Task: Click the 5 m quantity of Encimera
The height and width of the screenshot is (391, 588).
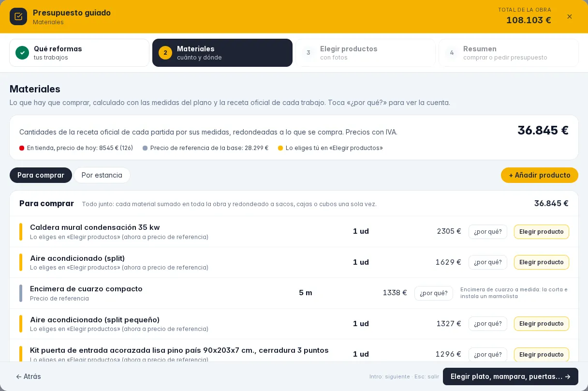Action: click(306, 293)
